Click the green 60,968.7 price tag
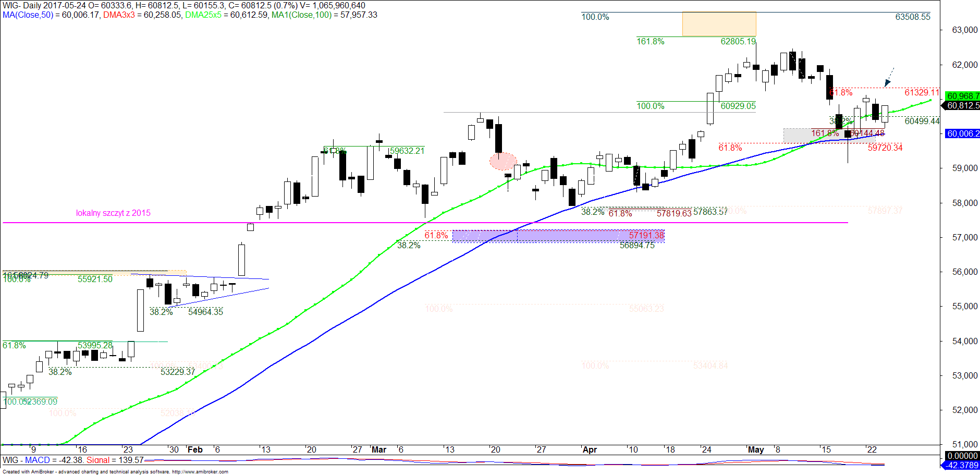This screenshot has height=475, width=980. (x=963, y=96)
